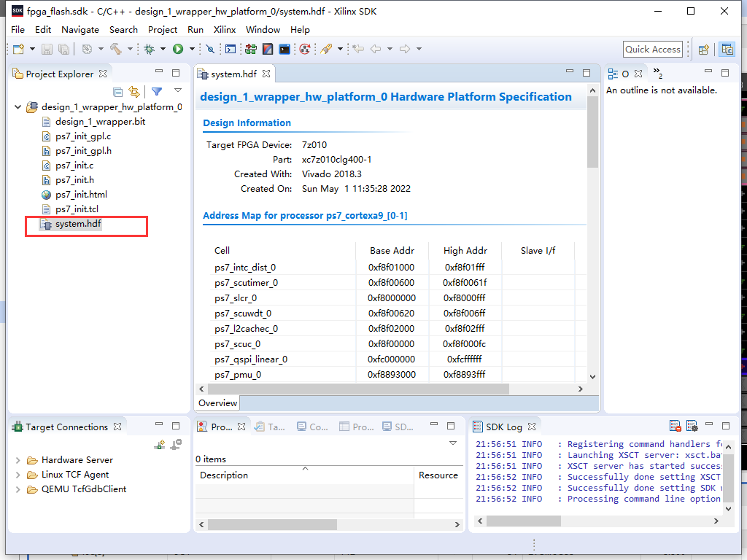Viewport: 747px width, 560px height.
Task: Open the Run dropdown arrow
Action: pyautogui.click(x=192, y=49)
